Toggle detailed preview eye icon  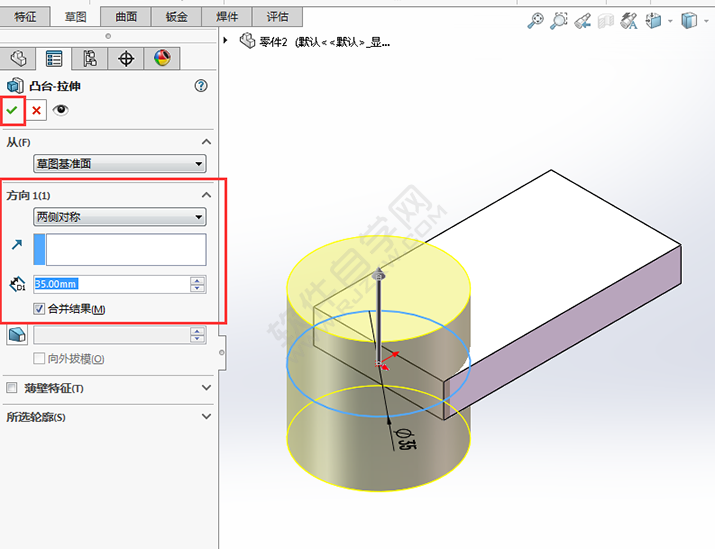(x=60, y=110)
